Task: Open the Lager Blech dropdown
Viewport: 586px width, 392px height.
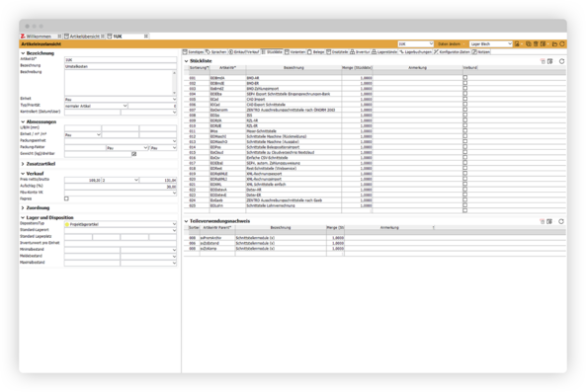Action: point(491,44)
